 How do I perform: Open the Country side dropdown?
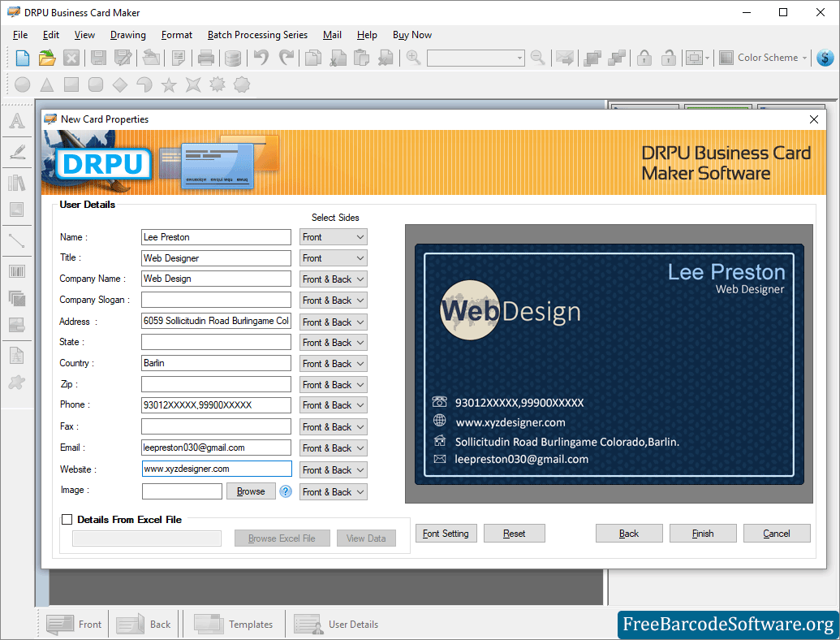pos(334,363)
